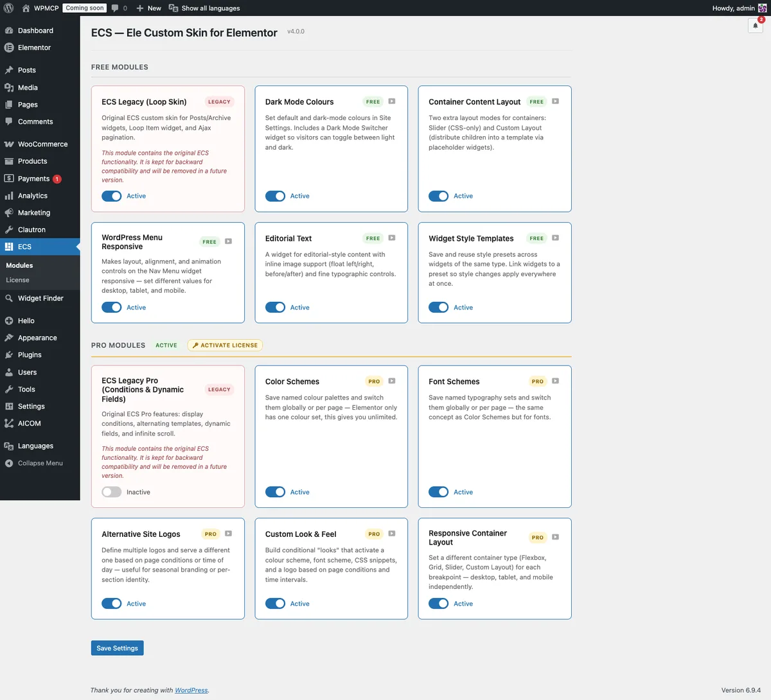
Task: Open comments bubble in admin bar
Action: pyautogui.click(x=115, y=8)
